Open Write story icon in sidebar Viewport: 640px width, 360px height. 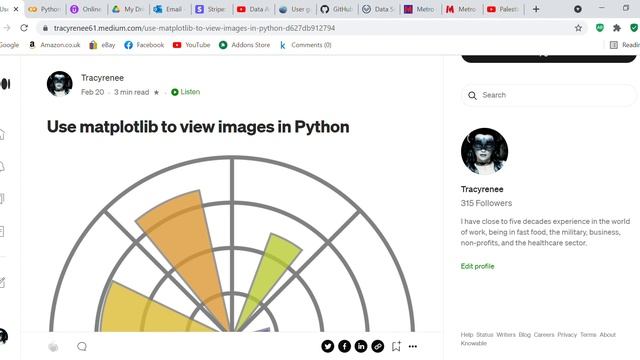2,282
